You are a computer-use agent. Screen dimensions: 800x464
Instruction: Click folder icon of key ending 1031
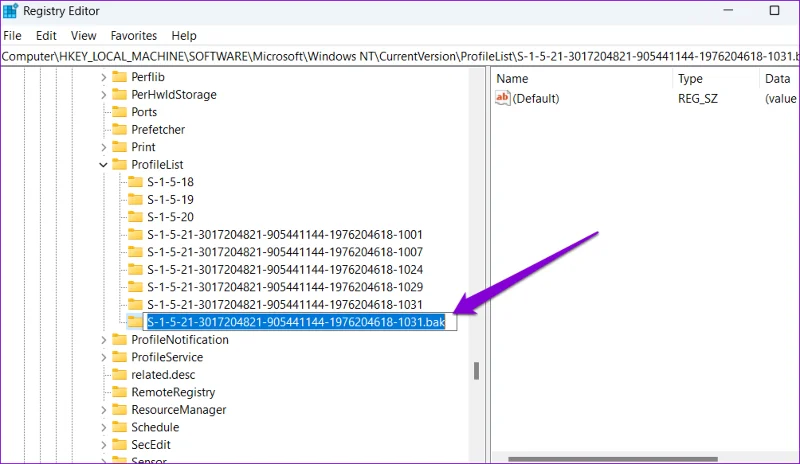[x=135, y=304]
